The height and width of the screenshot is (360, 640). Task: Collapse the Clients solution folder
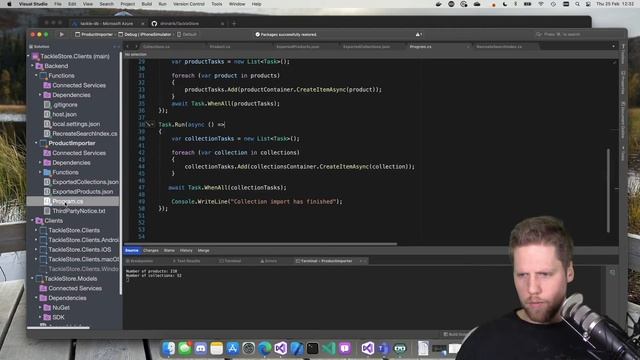(x=33, y=220)
